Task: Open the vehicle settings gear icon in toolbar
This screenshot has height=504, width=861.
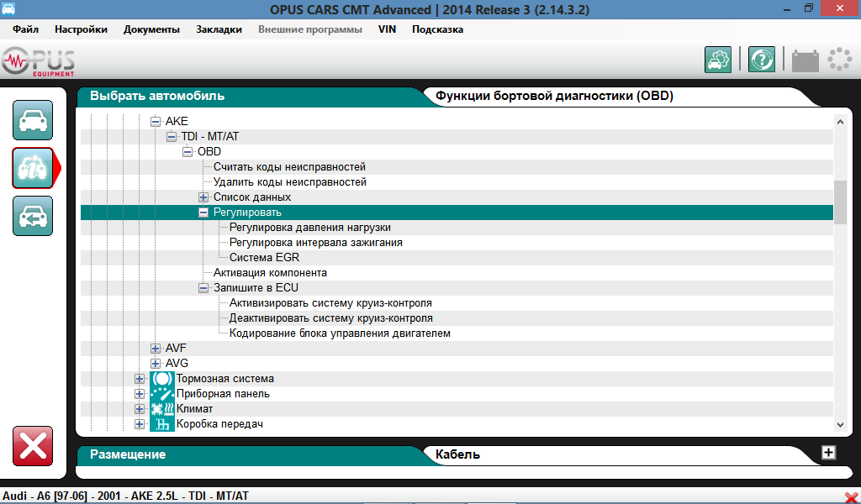Action: click(x=718, y=60)
